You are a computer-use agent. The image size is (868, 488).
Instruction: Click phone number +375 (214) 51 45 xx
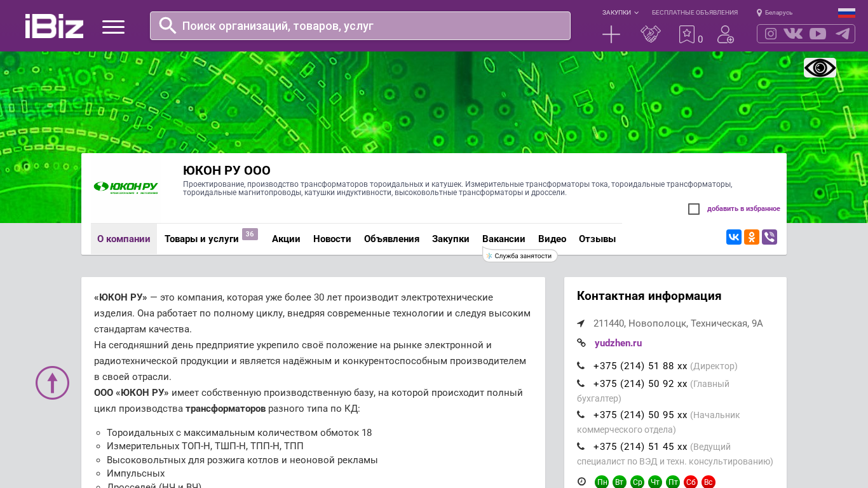(641, 446)
